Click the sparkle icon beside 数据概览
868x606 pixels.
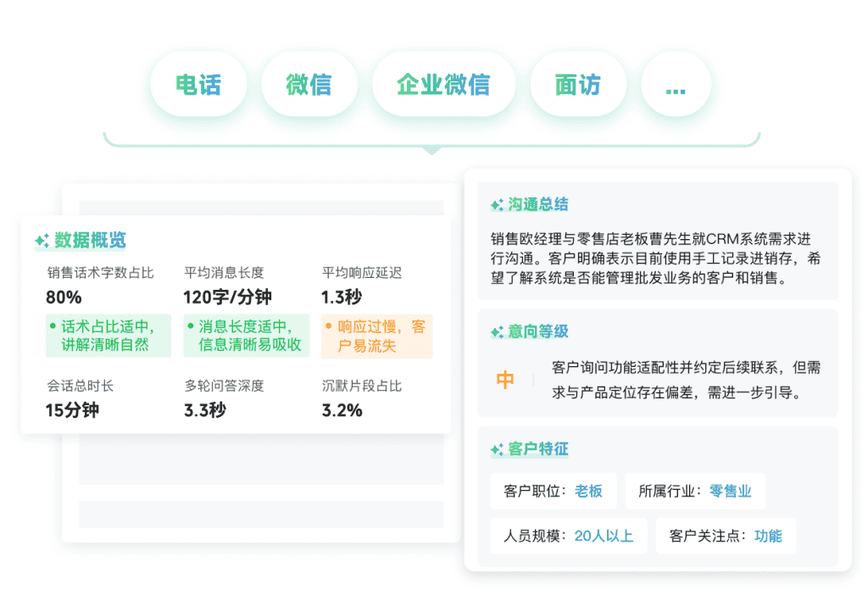click(42, 241)
